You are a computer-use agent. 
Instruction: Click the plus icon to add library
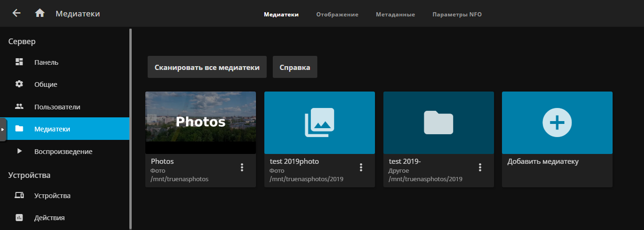click(557, 123)
